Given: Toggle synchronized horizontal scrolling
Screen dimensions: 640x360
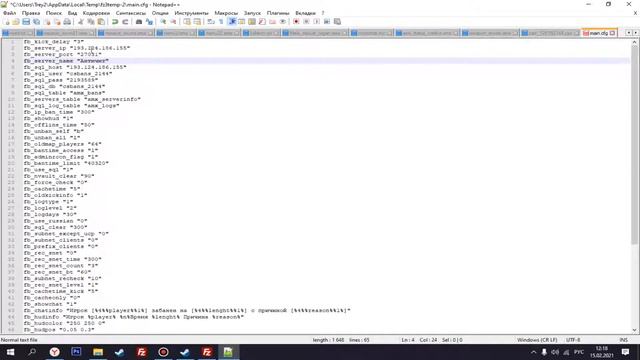Looking at the screenshot, I should (197, 22).
